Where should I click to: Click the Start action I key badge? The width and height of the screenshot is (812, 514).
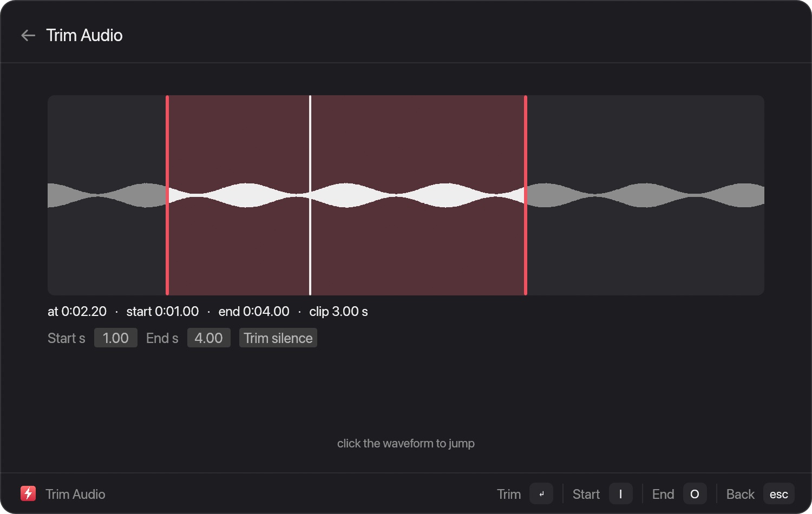pos(621,493)
